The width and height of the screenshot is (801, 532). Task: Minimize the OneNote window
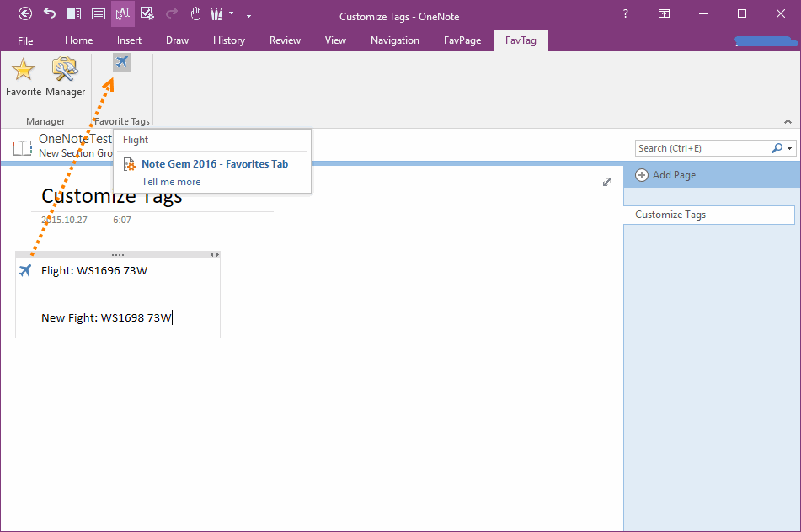click(x=703, y=13)
